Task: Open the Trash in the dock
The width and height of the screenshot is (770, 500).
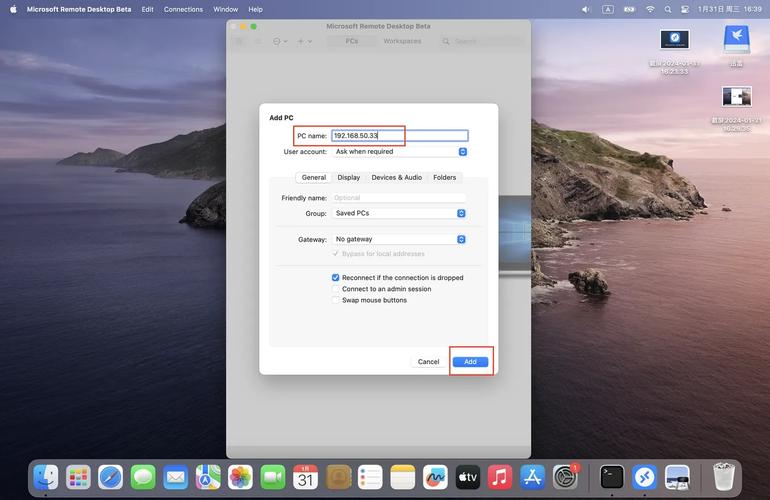Action: click(x=725, y=477)
